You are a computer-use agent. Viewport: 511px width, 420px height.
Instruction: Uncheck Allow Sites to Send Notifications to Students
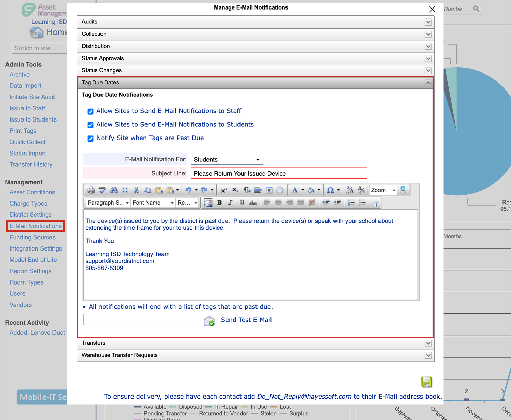[x=90, y=125]
